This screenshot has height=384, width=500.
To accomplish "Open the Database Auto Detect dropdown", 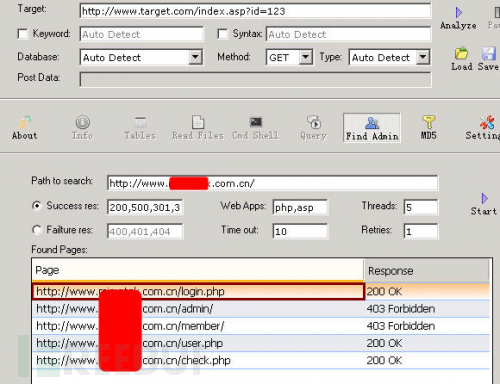I will (x=195, y=57).
